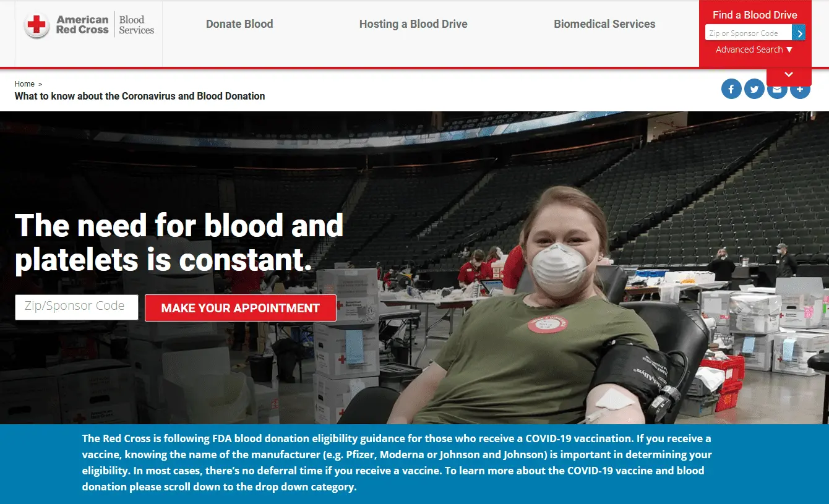Open more sharing options plus icon

pos(800,90)
